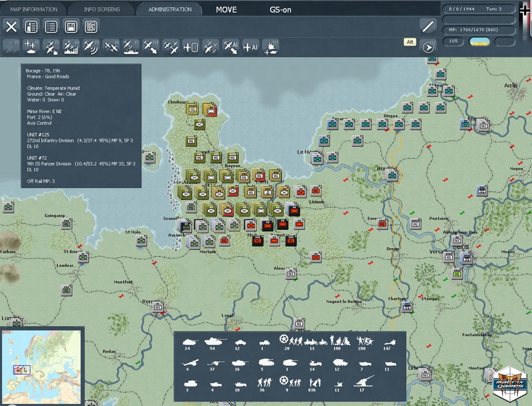Select the F7 naval patrol air icon
532x406 pixels.
coord(130,47)
